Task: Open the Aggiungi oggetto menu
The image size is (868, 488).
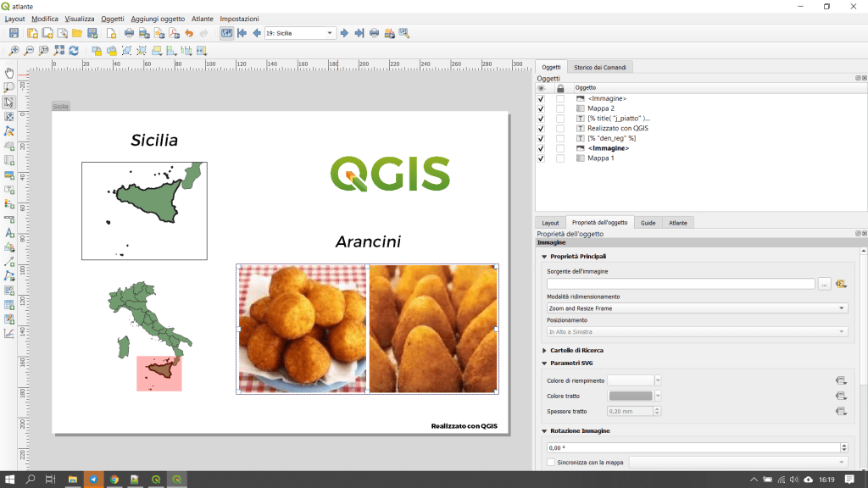Action: coord(158,19)
